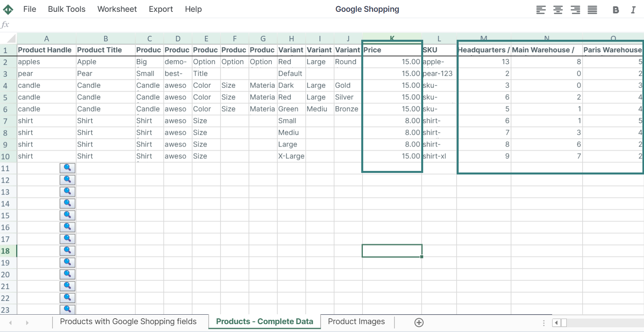Click the 'Bronze' variant cell

[x=348, y=109]
